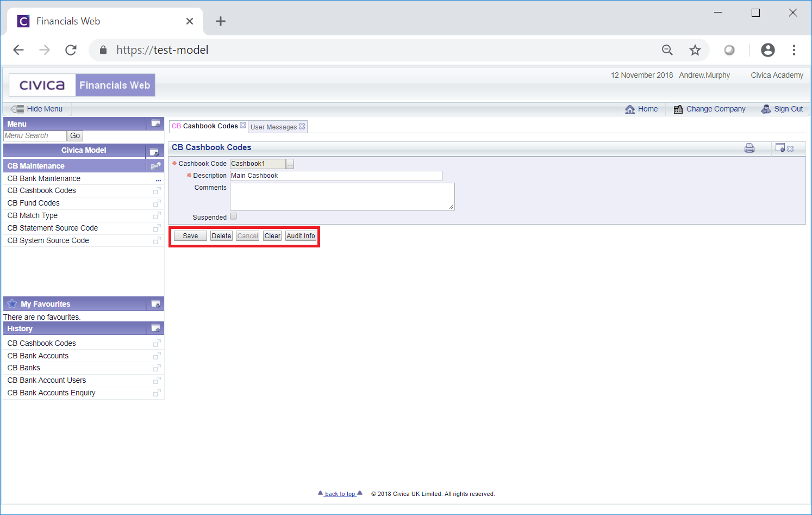Screen dimensions: 812x515
Task: Open the browser profile icon
Action: click(768, 50)
